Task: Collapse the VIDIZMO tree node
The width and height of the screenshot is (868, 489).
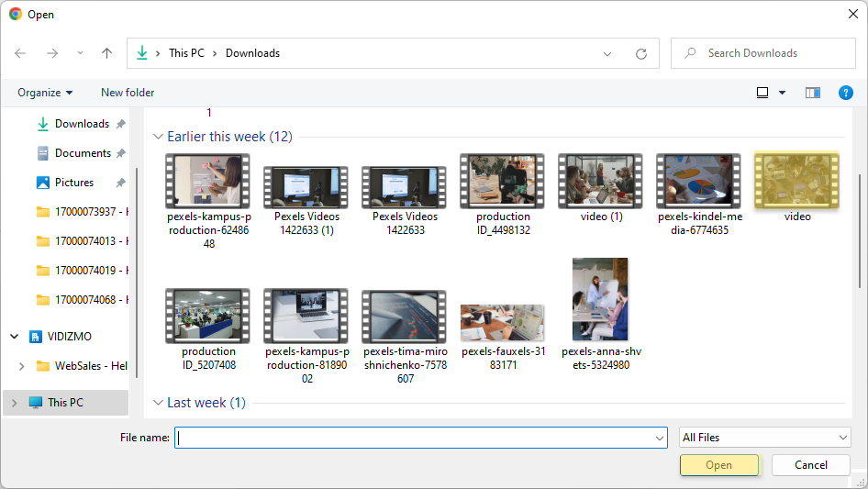Action: tap(15, 337)
